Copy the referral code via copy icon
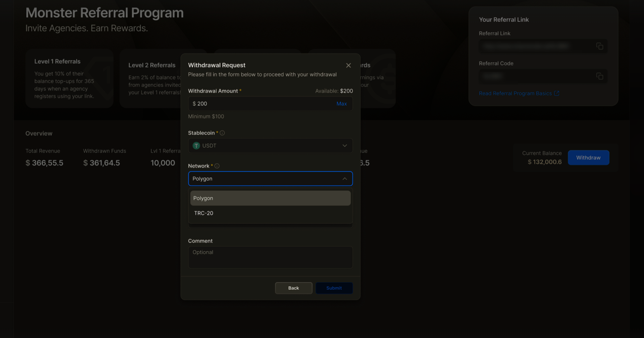 tap(599, 76)
